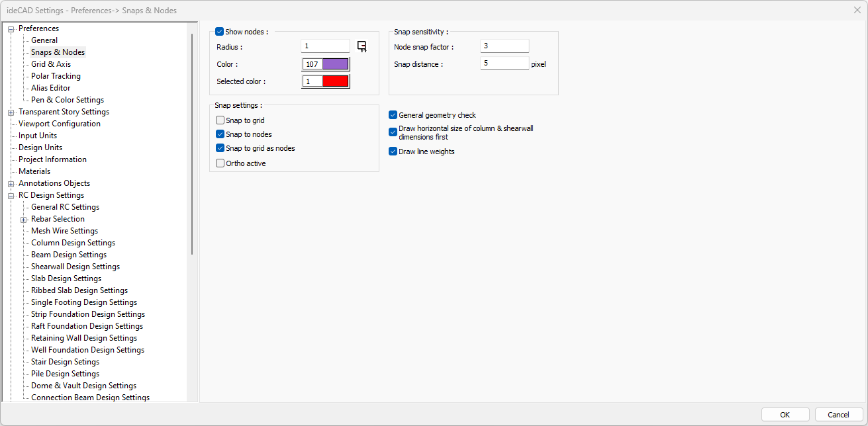Expand Transparent Story Settings node
The width and height of the screenshot is (868, 426).
[x=11, y=112]
